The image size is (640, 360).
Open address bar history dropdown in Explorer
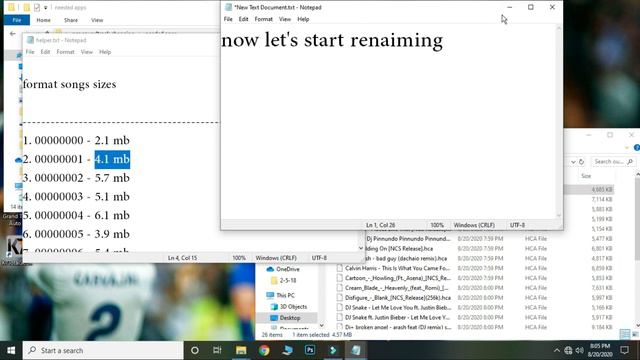(x=573, y=162)
